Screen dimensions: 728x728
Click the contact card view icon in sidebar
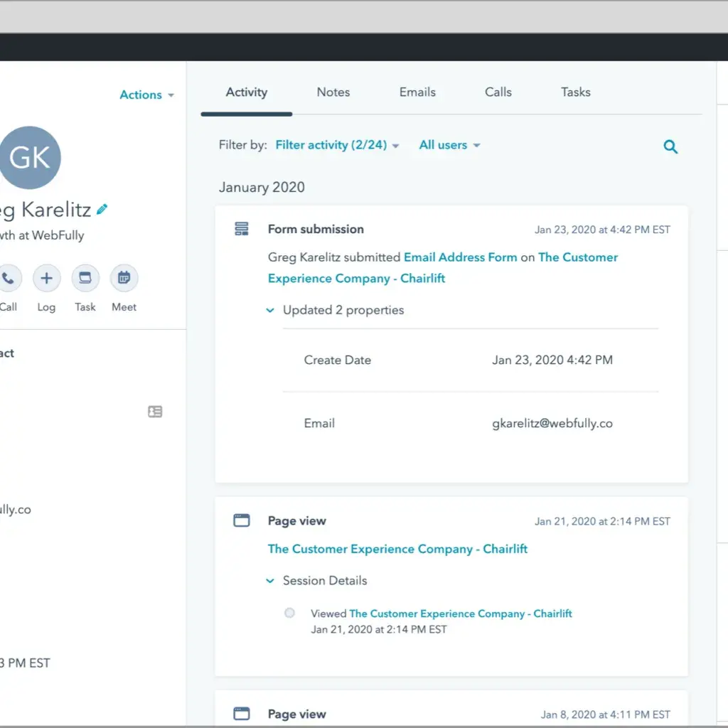coord(155,412)
